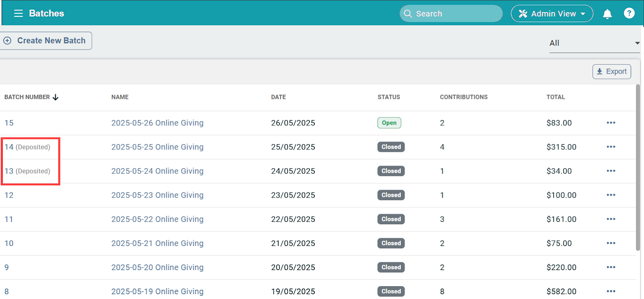644x299 pixels.
Task: Open the help question mark icon
Action: pyautogui.click(x=629, y=13)
